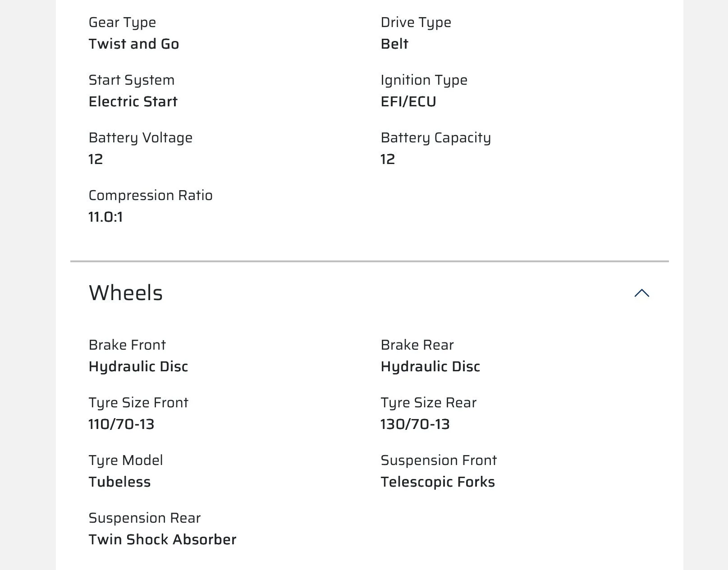This screenshot has width=728, height=570.
Task: Click the Telescopic Forks suspension value
Action: click(438, 482)
